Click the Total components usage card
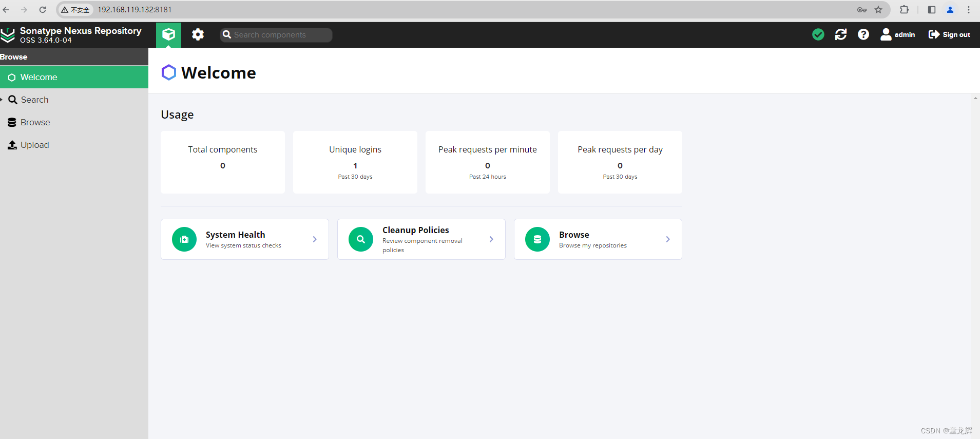Image resolution: width=980 pixels, height=439 pixels. coord(223,162)
